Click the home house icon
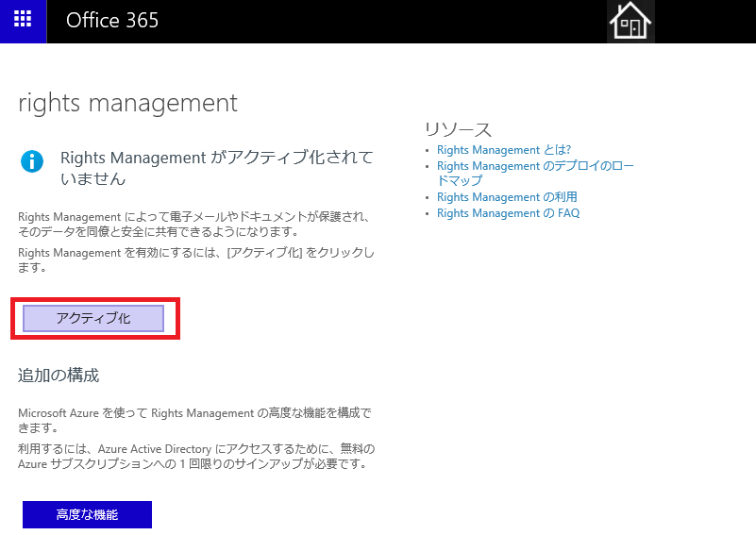 (x=630, y=21)
